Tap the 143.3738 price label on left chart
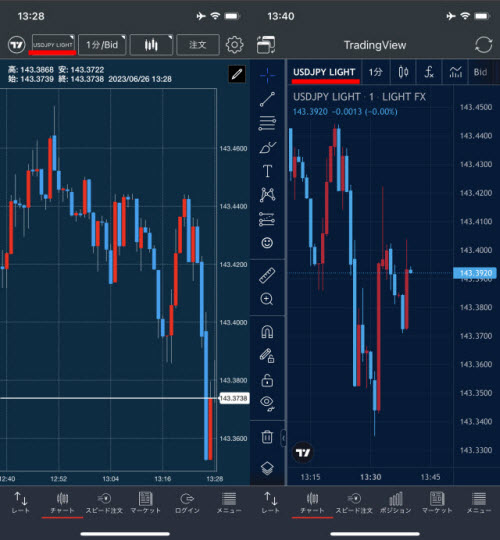 [234, 398]
